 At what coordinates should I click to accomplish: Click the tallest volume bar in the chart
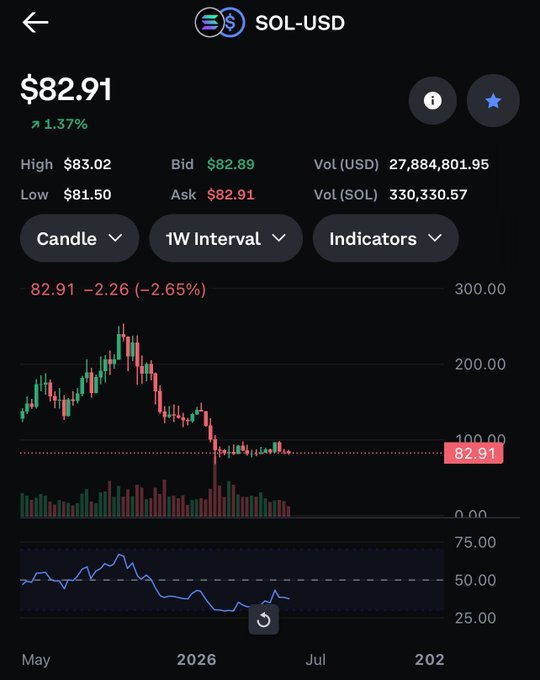pyautogui.click(x=215, y=490)
